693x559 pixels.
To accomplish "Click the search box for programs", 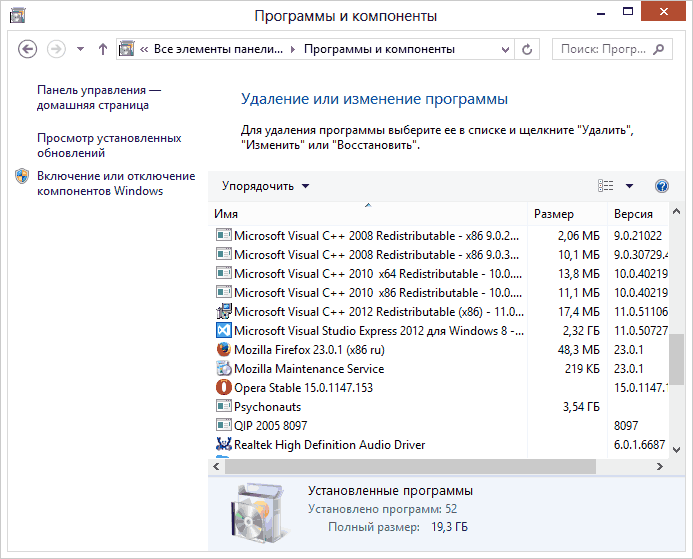I will pos(612,49).
